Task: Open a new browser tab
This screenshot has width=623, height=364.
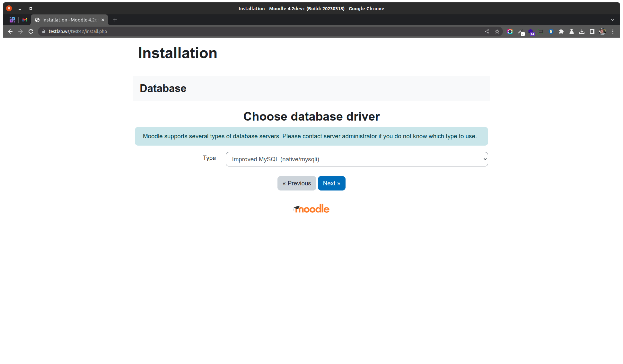Action: tap(115, 20)
